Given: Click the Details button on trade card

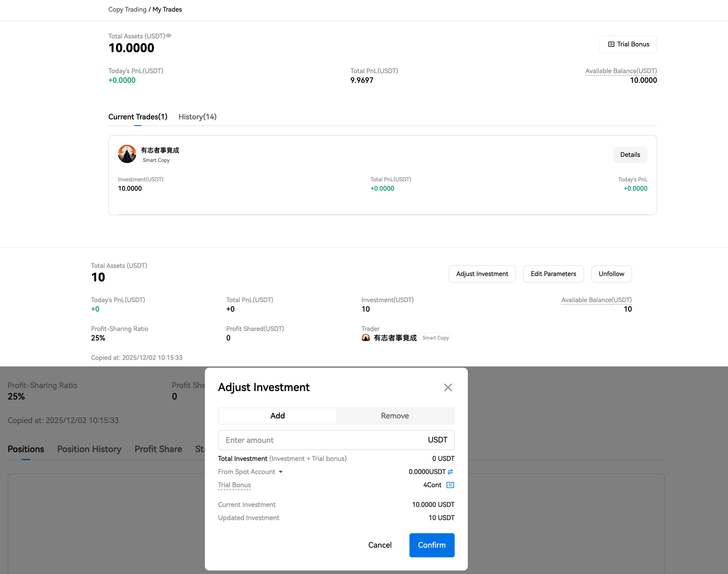Looking at the screenshot, I should click(629, 155).
